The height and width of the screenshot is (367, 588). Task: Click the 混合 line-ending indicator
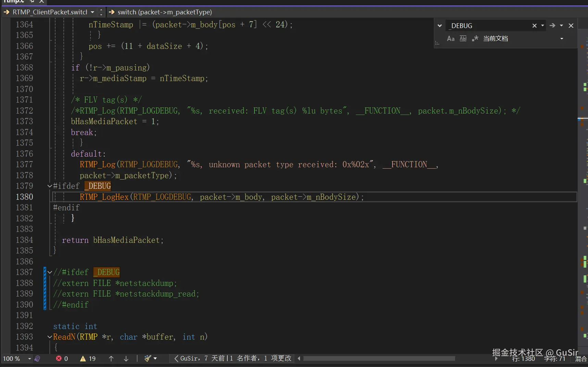pyautogui.click(x=581, y=359)
